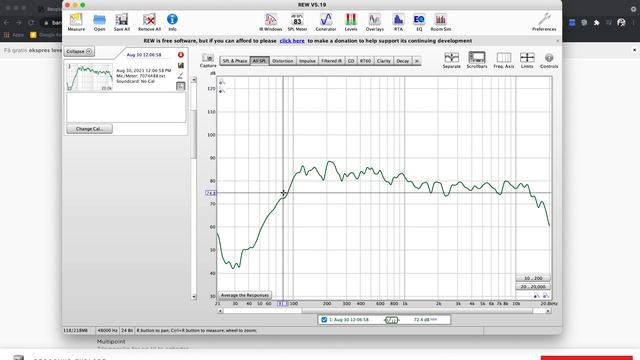Click the Capture graph icon
Screen dimensions: 640x360
tap(208, 60)
